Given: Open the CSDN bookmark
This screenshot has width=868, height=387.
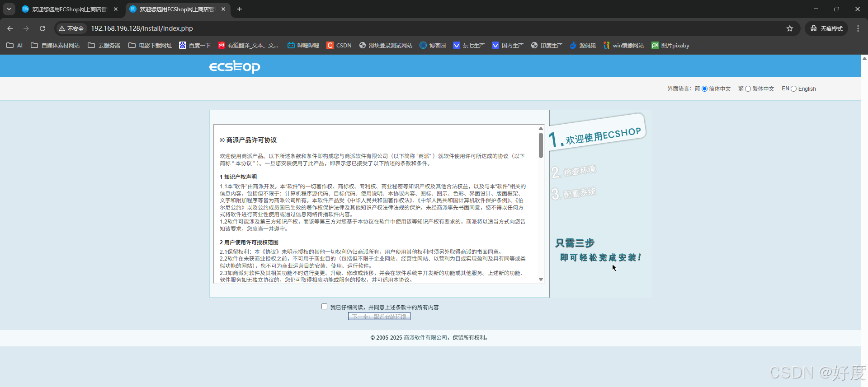Looking at the screenshot, I should 339,45.
